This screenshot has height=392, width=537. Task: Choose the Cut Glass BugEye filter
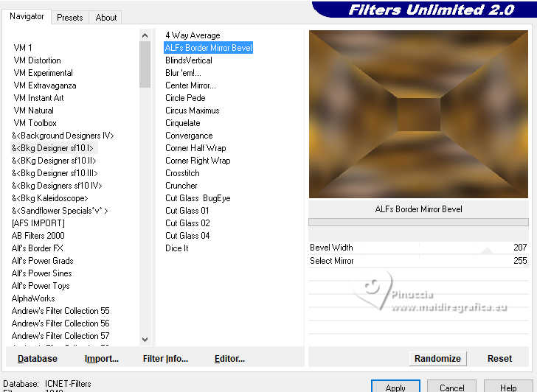(x=198, y=198)
